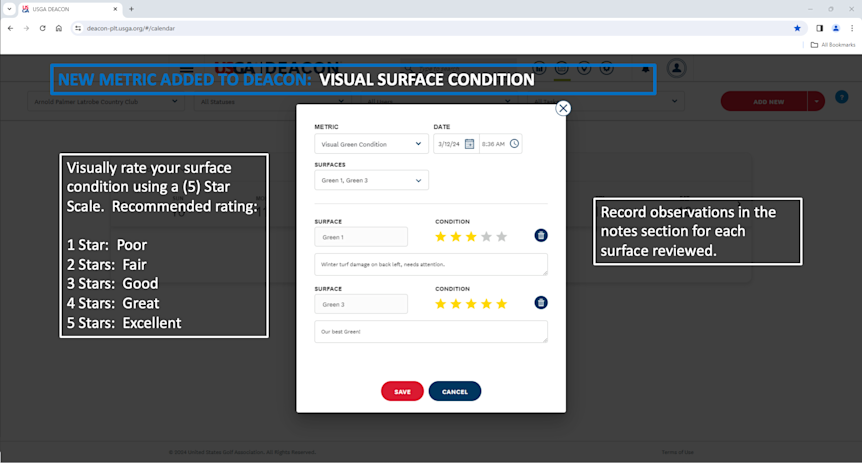Viewport: 862px width, 463px height.
Task: View site information in address bar
Action: pos(78,28)
